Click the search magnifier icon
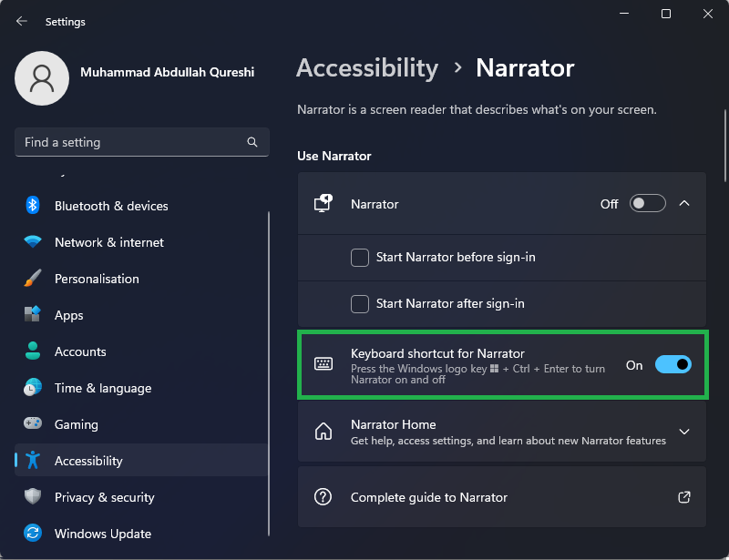 tap(252, 142)
